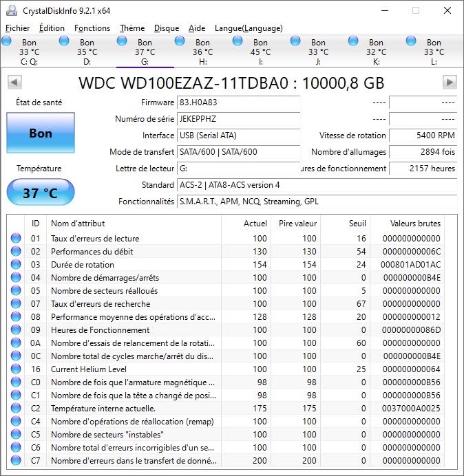Select row Nombre d'opérations de réallocation (remap)
The width and height of the screenshot is (464, 476).
(226, 421)
